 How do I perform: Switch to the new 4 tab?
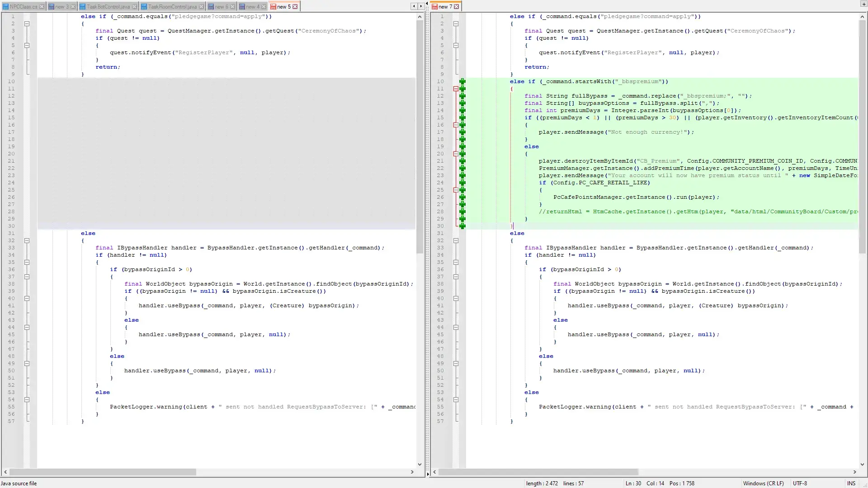253,7
